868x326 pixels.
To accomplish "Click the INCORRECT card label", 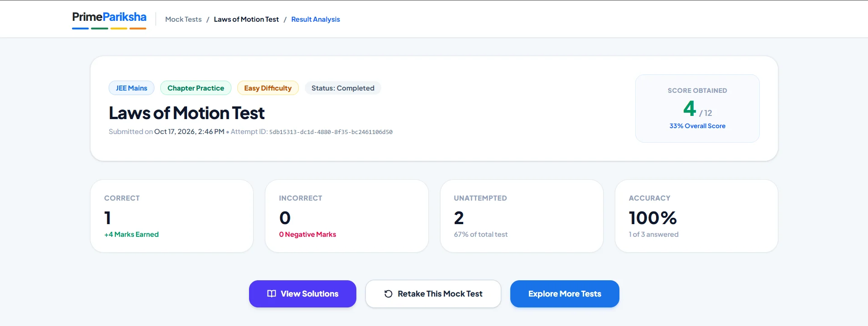I will pyautogui.click(x=301, y=198).
